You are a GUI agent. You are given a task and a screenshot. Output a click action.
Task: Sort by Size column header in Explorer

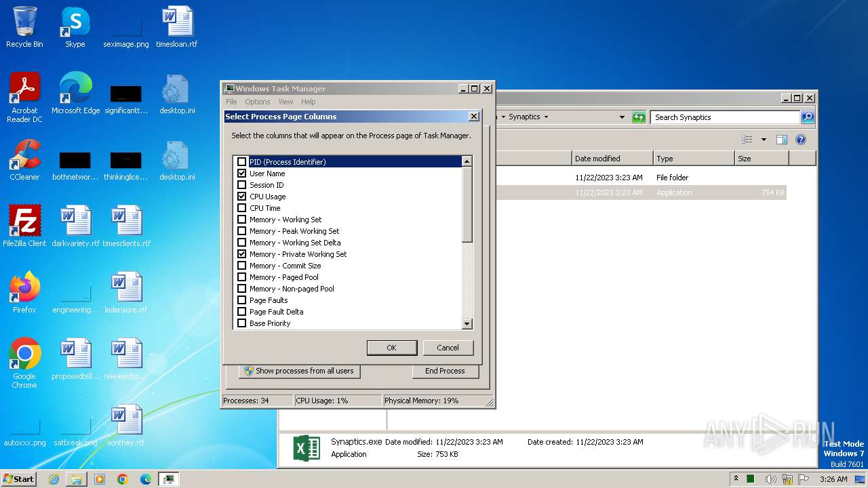(762, 159)
